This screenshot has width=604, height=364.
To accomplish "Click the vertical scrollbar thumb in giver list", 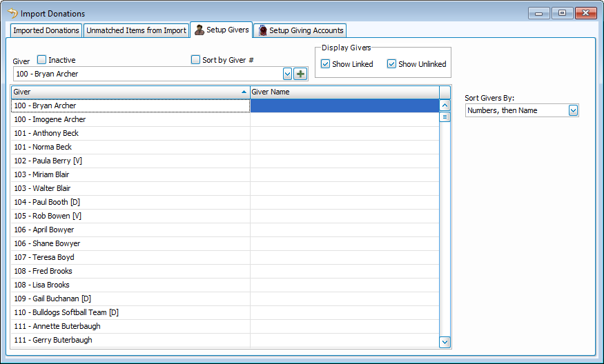I will [x=445, y=117].
